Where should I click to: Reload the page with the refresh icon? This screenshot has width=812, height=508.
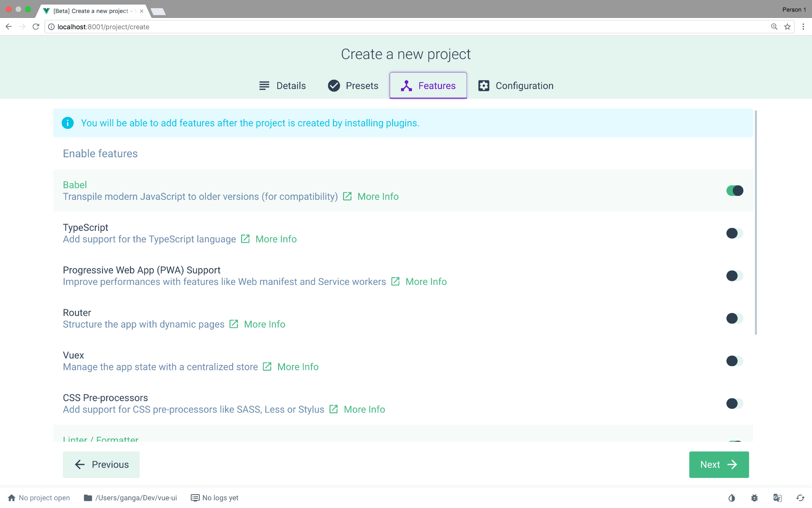click(x=36, y=27)
